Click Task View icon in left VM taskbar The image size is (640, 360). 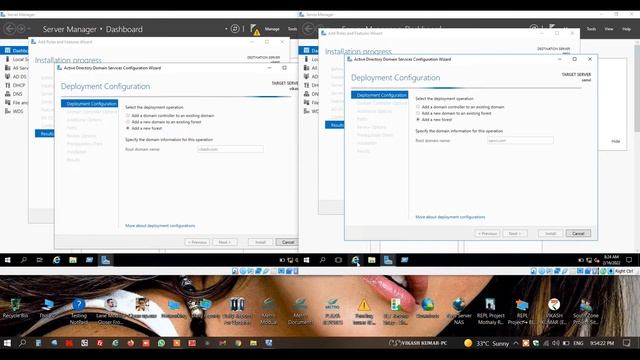[40, 260]
